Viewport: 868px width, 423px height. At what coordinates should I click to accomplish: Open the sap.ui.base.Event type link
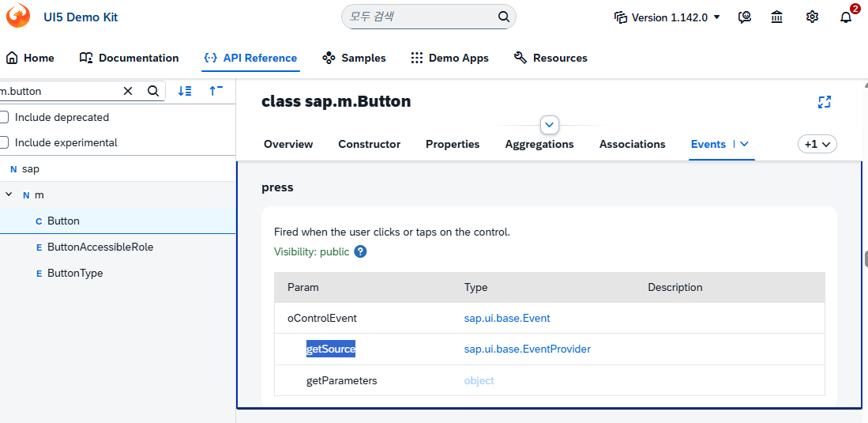(x=507, y=318)
